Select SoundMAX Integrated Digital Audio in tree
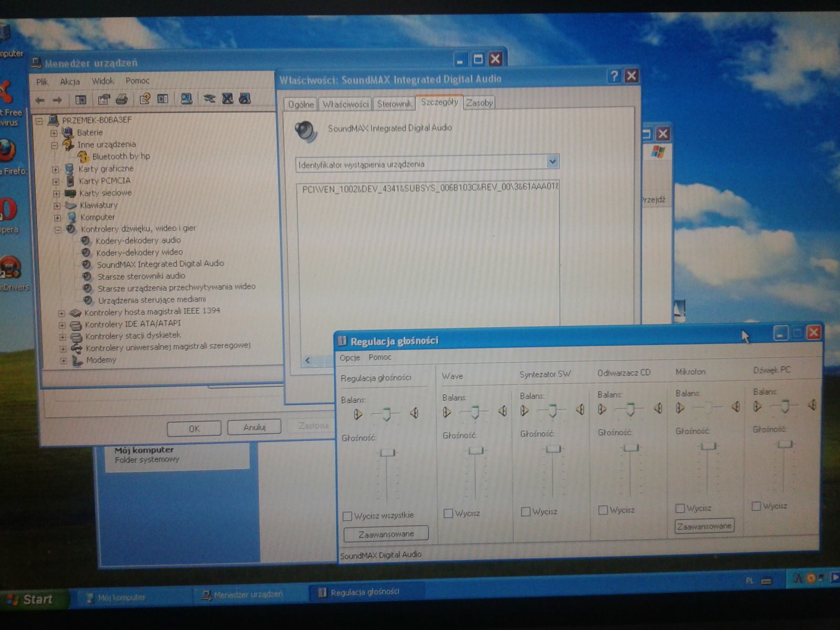This screenshot has height=630, width=840. (x=160, y=264)
